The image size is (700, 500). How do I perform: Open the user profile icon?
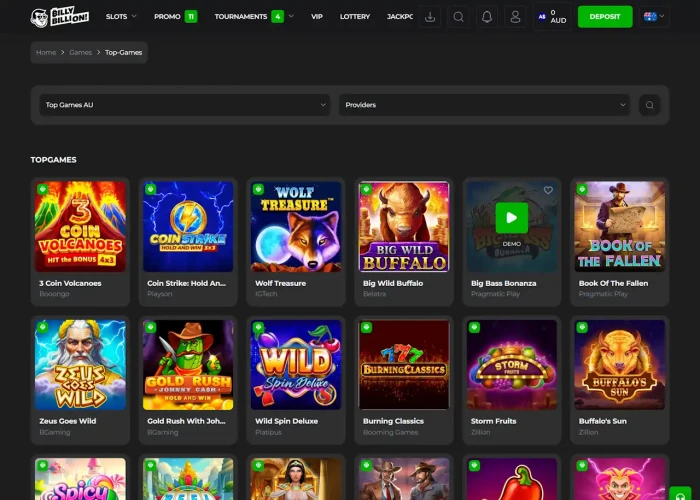515,17
